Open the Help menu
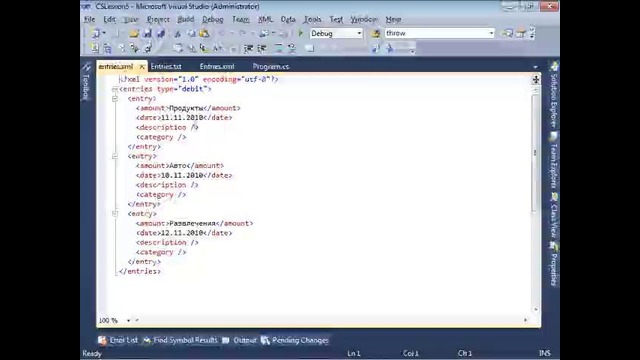This screenshot has width=640, height=360. point(393,19)
